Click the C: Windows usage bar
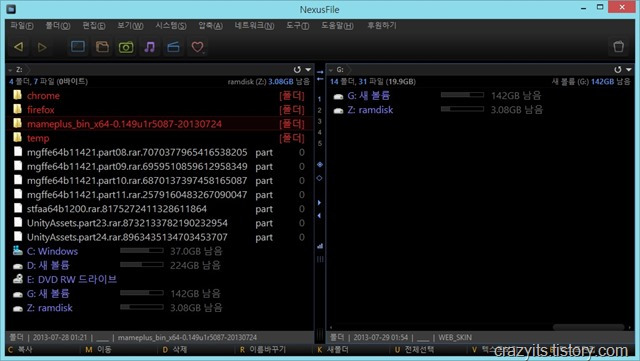640x361 pixels. point(142,250)
